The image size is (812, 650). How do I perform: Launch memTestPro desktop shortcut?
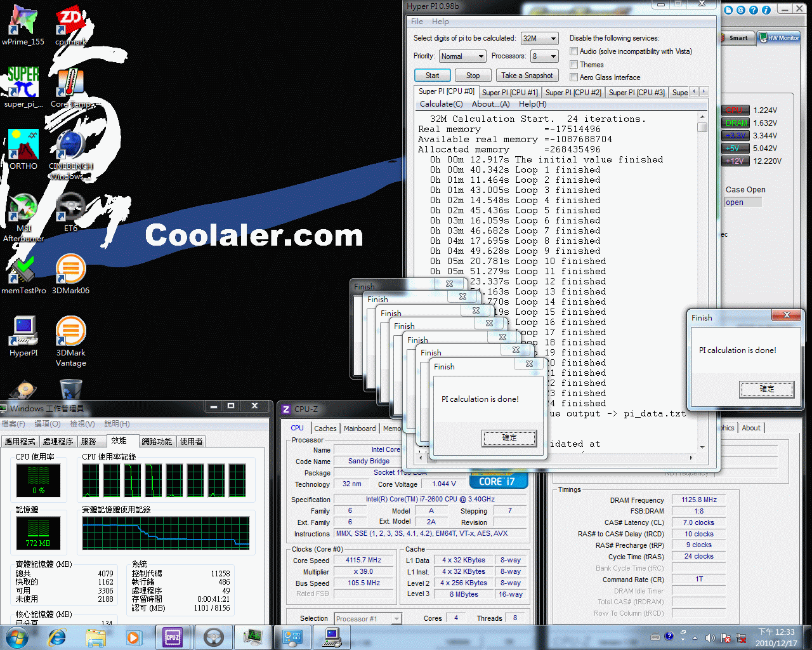pos(23,274)
